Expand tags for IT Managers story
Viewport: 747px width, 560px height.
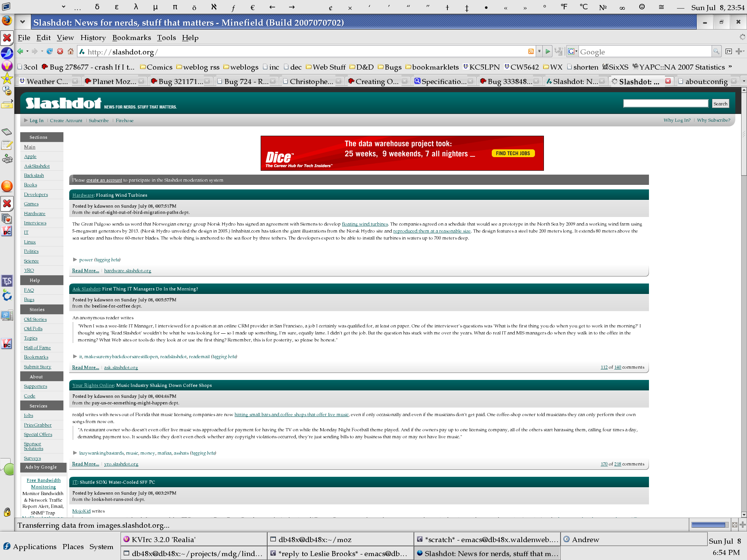click(x=75, y=356)
